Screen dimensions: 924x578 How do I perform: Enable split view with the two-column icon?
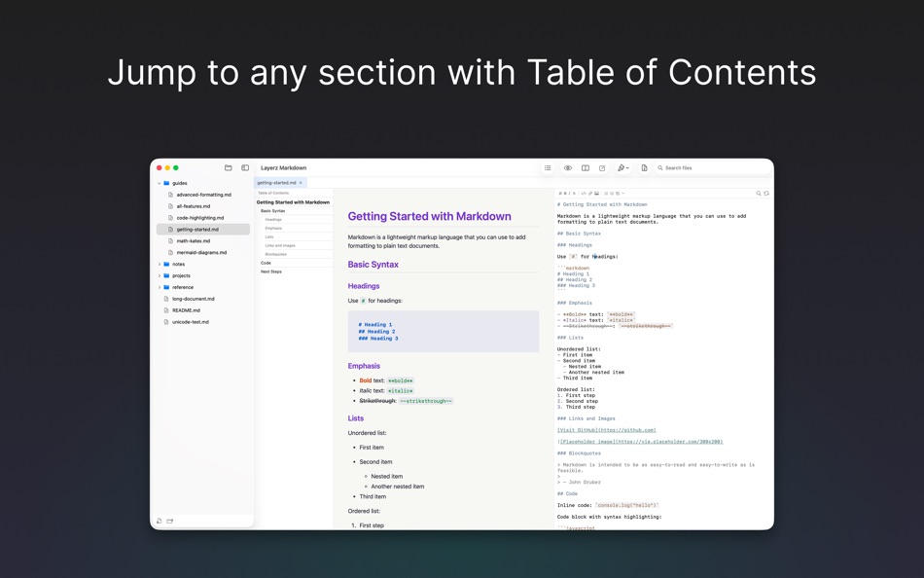(x=586, y=168)
